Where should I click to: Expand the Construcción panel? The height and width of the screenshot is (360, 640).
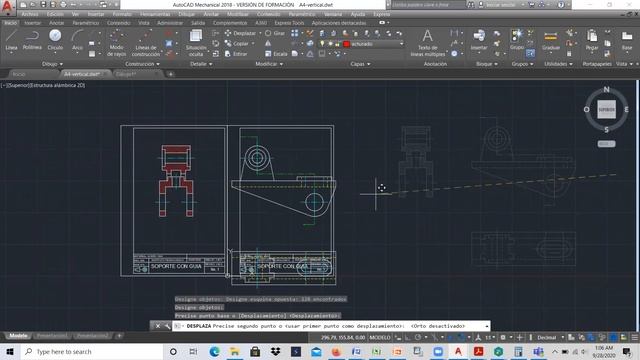(x=142, y=64)
